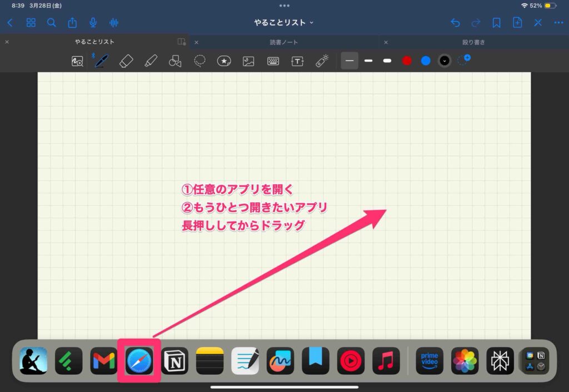This screenshot has height=392, width=569.
Task: Open the microphone audio recording
Action: pos(93,23)
